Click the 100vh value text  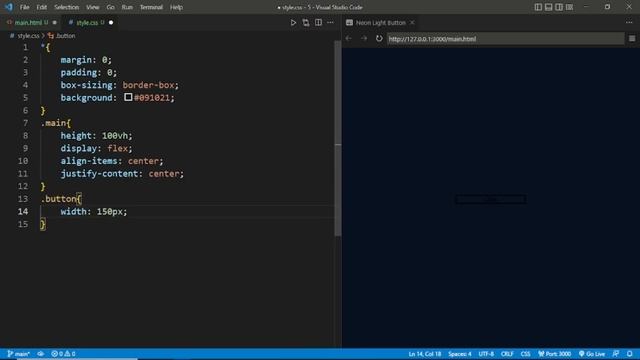115,136
